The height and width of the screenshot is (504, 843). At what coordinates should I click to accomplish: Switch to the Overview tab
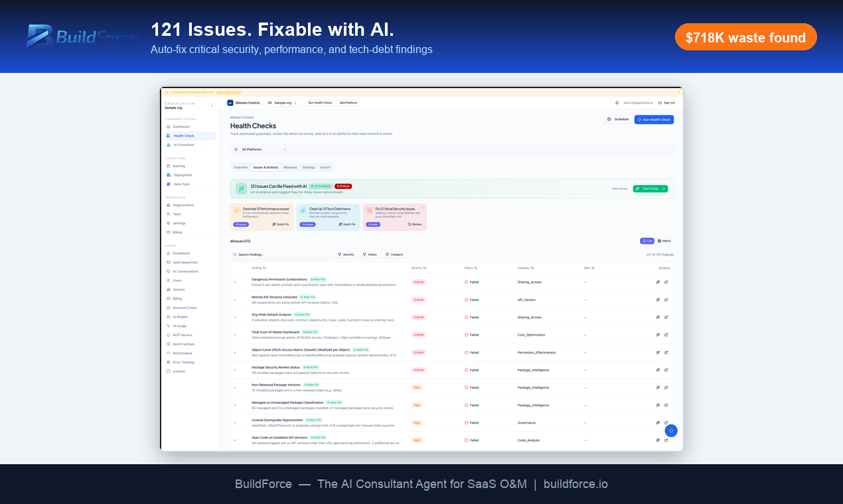tap(241, 167)
